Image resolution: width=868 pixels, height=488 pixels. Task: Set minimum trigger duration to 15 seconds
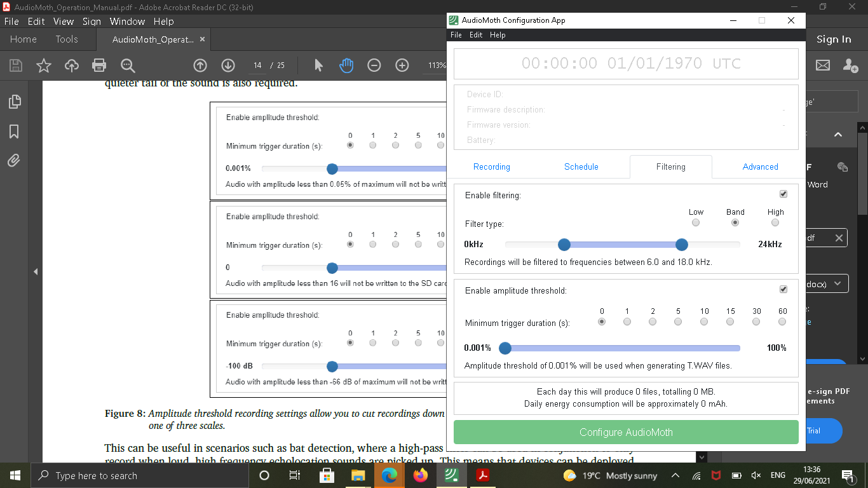coord(730,322)
